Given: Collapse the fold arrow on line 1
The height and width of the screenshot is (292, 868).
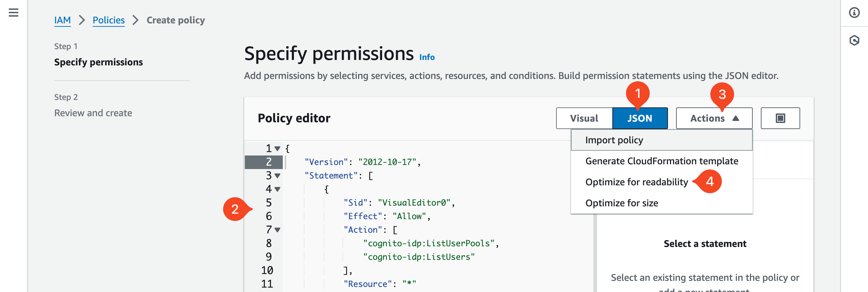Looking at the screenshot, I should pos(277,149).
